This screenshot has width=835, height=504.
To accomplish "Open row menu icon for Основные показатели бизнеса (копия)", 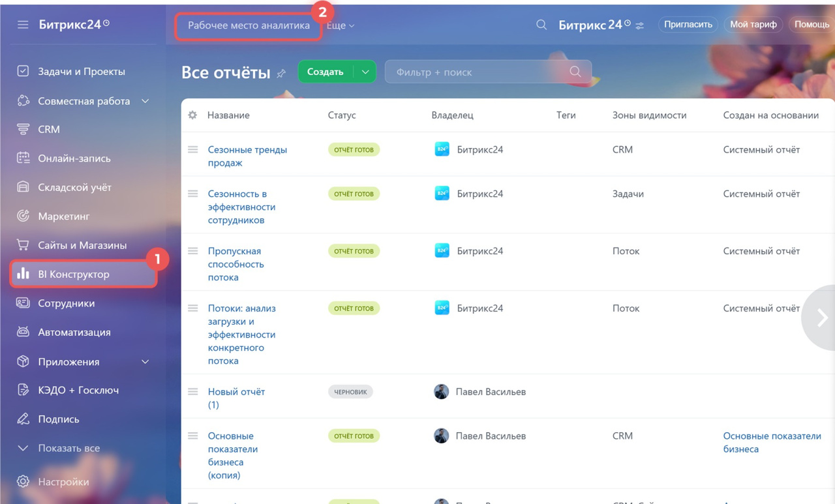I will tap(193, 436).
